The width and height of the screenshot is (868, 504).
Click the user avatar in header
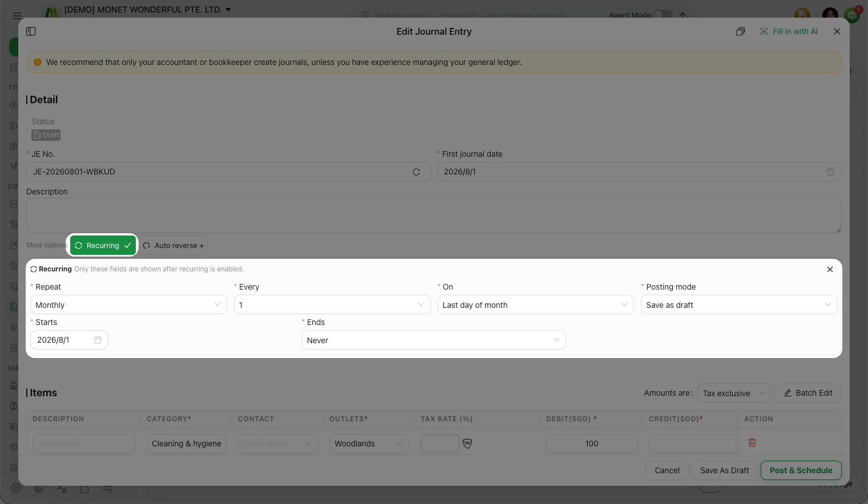click(830, 15)
